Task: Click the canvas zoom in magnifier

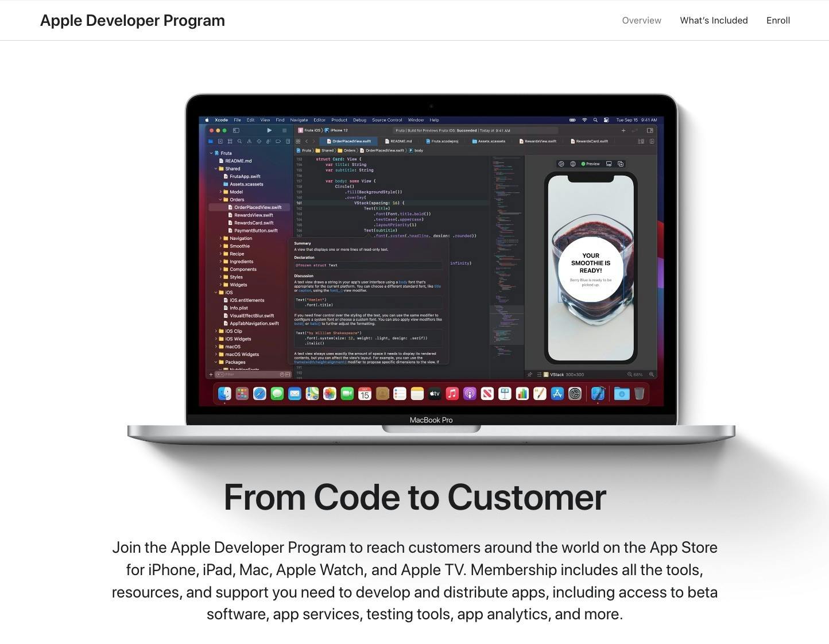Action: 652,374
